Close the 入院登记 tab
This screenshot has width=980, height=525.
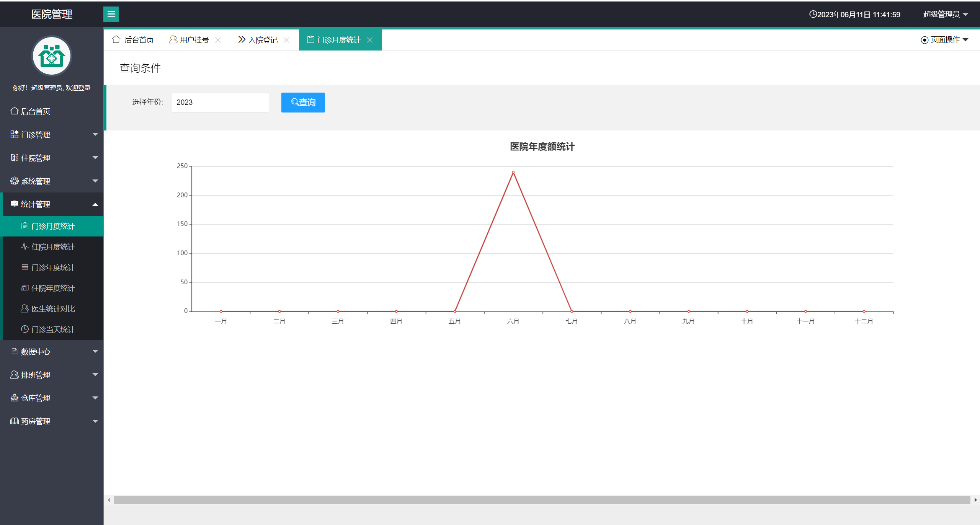[x=286, y=40]
